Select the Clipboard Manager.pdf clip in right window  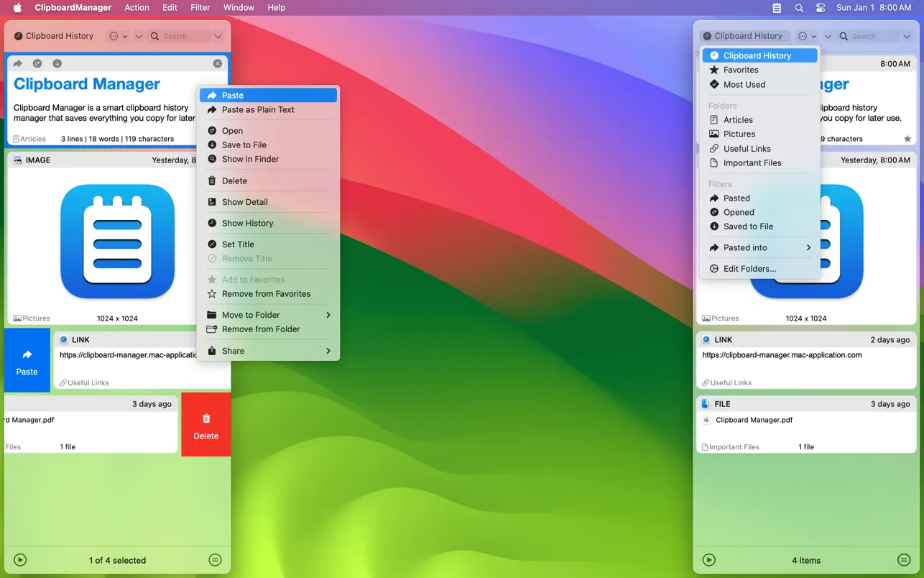(x=806, y=424)
